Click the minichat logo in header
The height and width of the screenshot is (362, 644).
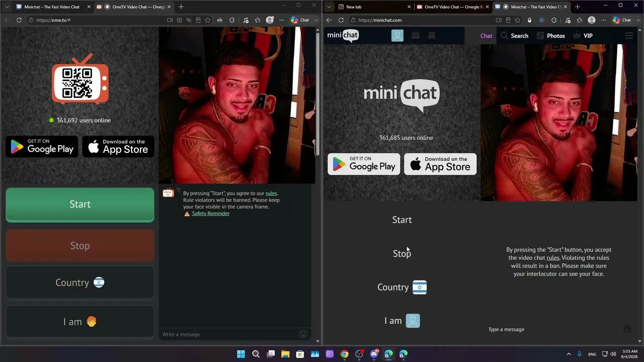343,35
